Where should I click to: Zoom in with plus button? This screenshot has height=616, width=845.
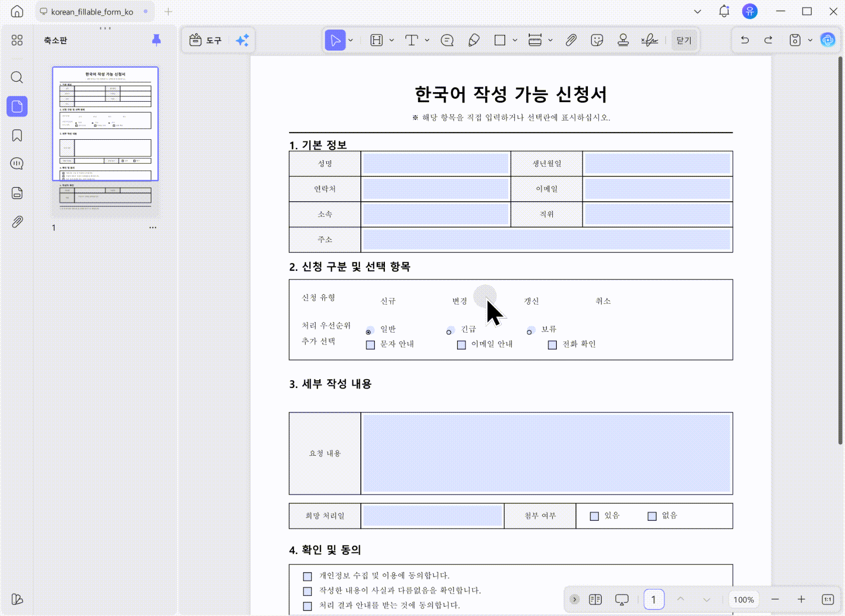(x=801, y=599)
